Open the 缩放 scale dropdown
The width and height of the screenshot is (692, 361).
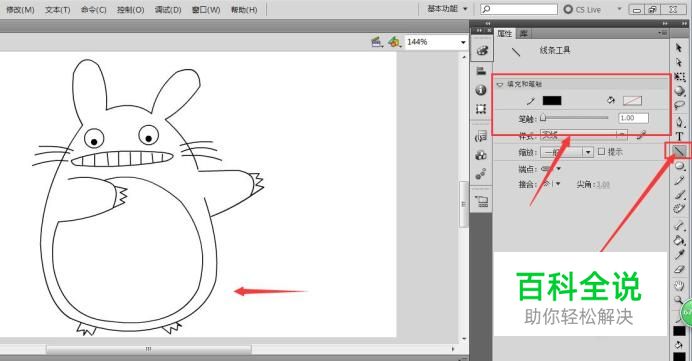(567, 152)
